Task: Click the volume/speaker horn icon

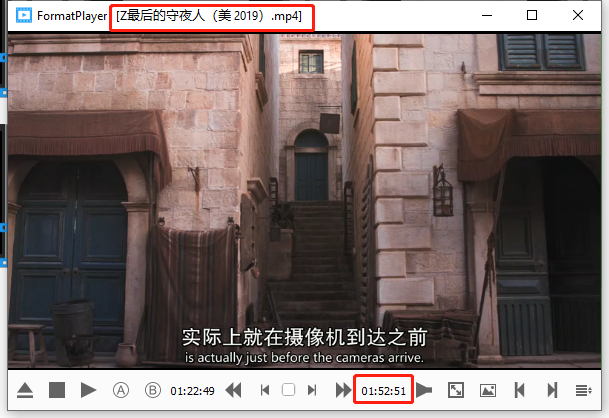Action: point(424,390)
